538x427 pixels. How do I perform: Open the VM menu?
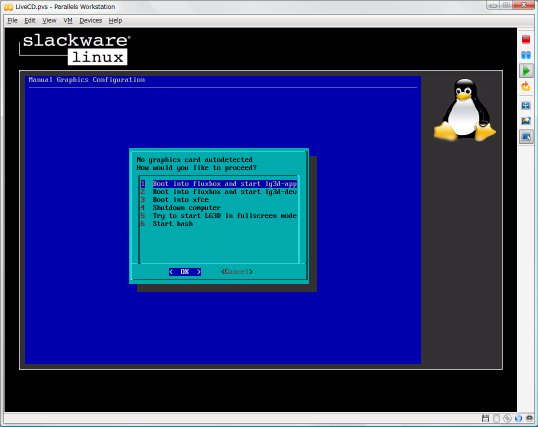[68, 21]
